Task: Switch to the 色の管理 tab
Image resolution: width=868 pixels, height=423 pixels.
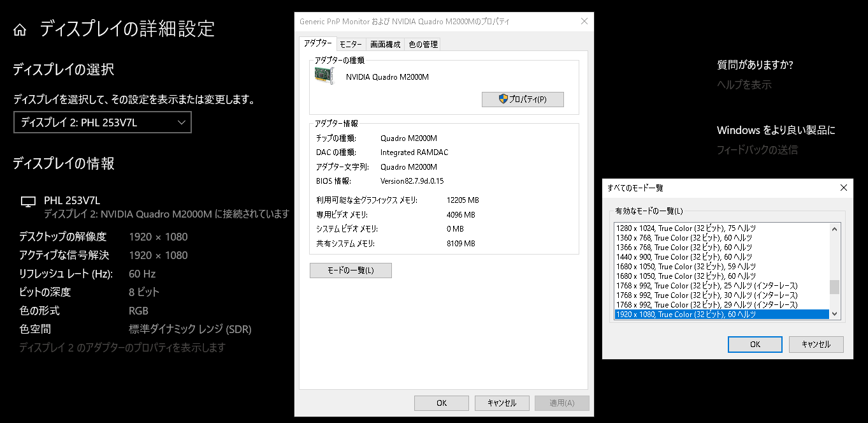Action: 423,45
